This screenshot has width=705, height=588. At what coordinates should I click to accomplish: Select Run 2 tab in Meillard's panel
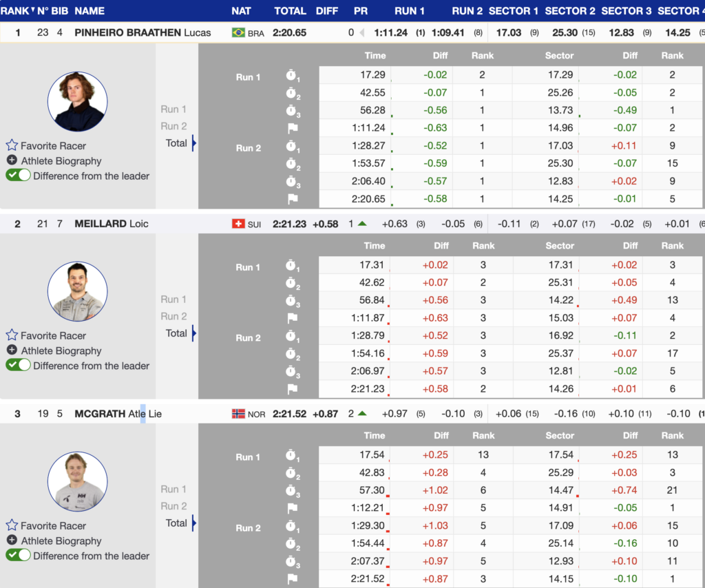click(x=173, y=316)
